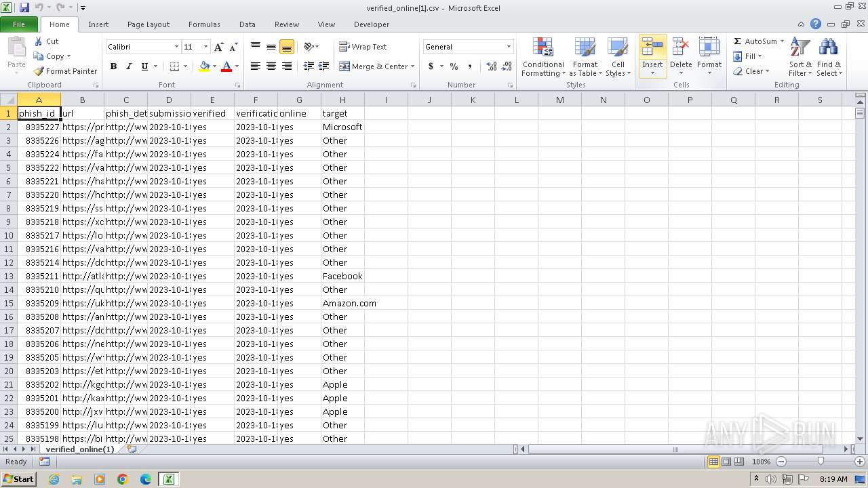Switch to Page Layout view

tap(726, 462)
